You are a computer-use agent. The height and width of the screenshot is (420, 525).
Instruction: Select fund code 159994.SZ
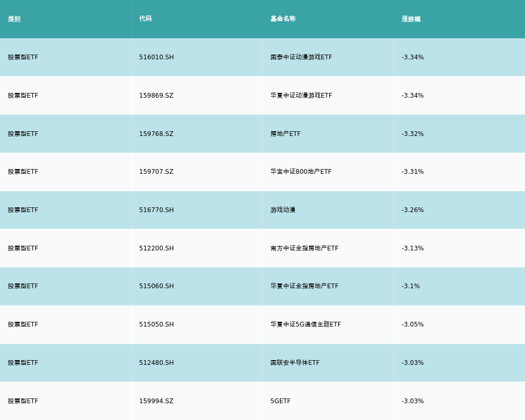tap(156, 401)
